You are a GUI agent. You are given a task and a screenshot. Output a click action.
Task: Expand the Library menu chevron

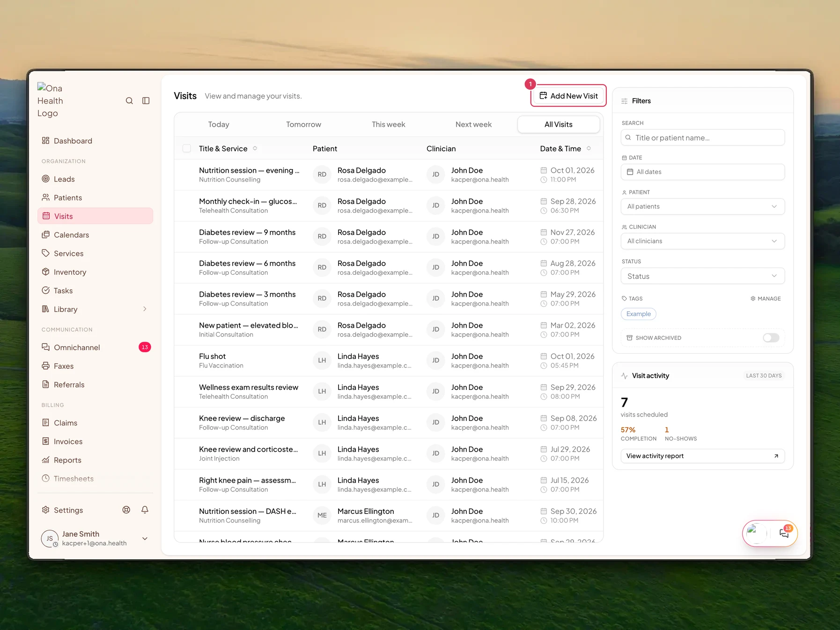(x=145, y=309)
